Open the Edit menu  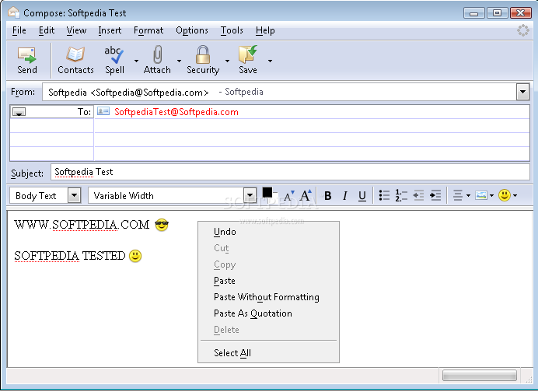coord(47,30)
